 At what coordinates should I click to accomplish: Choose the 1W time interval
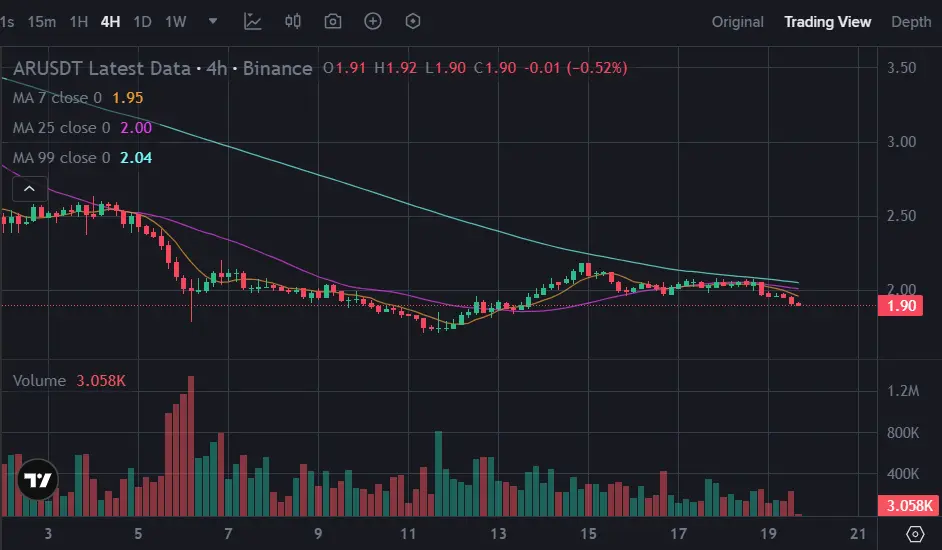tap(176, 21)
